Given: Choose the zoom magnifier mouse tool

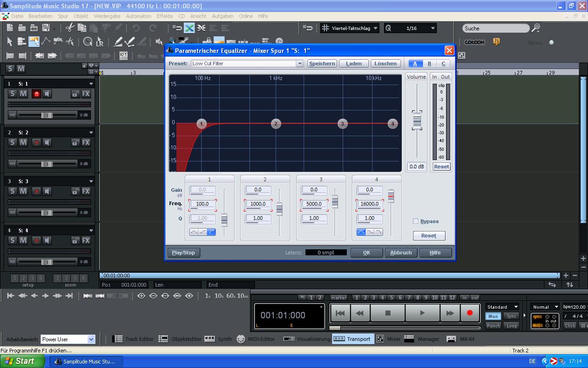Looking at the screenshot, I should [x=87, y=42].
